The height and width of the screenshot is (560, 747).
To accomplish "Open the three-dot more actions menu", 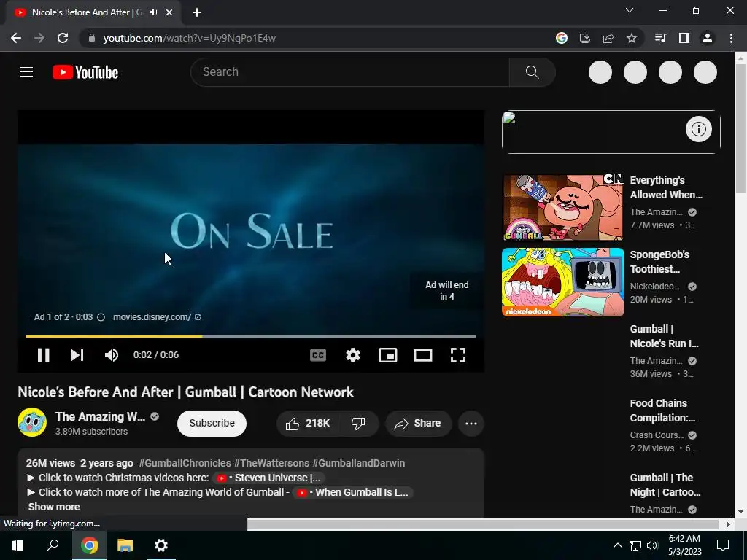I will pos(471,424).
